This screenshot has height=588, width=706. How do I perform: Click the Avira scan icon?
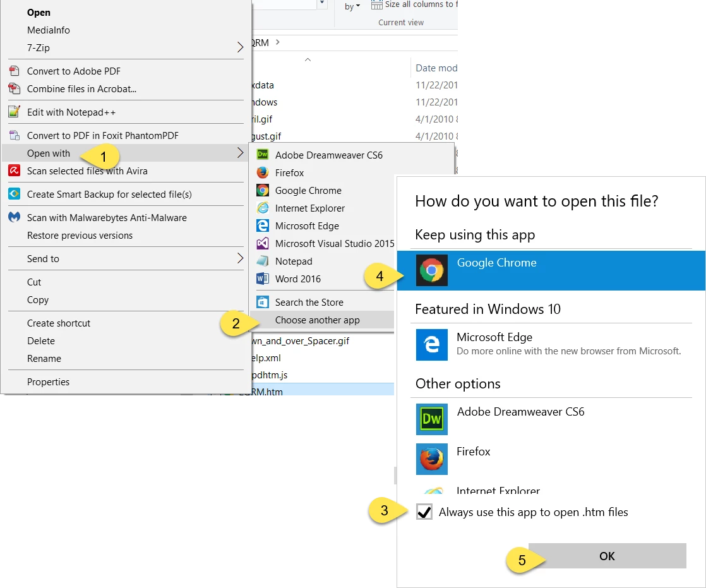[15, 171]
